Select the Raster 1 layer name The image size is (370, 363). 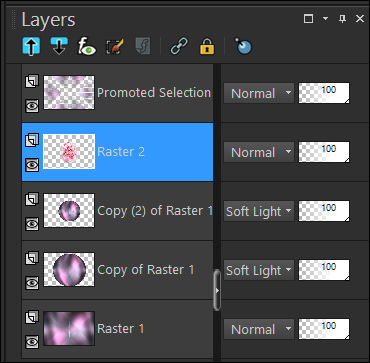[x=121, y=329]
